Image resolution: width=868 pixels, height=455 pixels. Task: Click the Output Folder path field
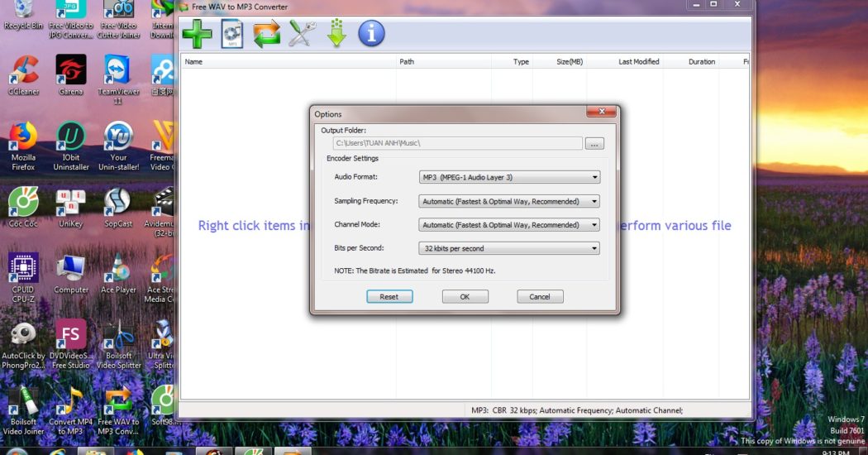coord(457,143)
